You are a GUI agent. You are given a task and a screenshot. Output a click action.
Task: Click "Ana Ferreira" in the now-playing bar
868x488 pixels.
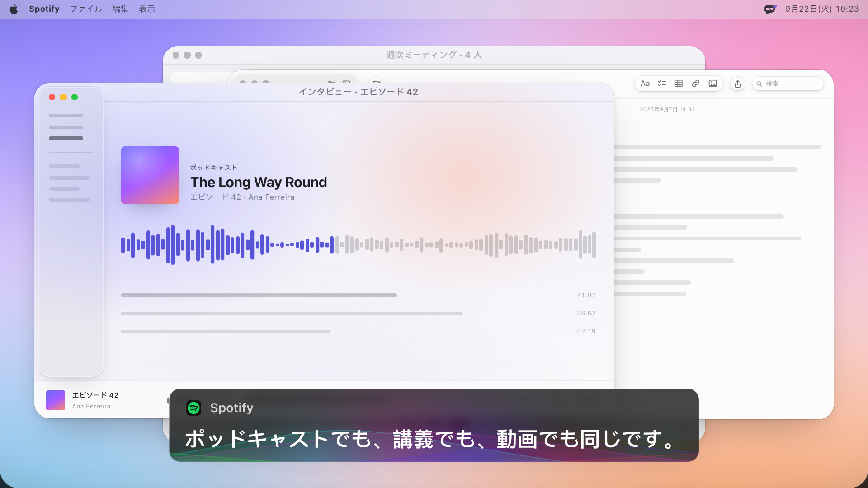click(x=91, y=406)
